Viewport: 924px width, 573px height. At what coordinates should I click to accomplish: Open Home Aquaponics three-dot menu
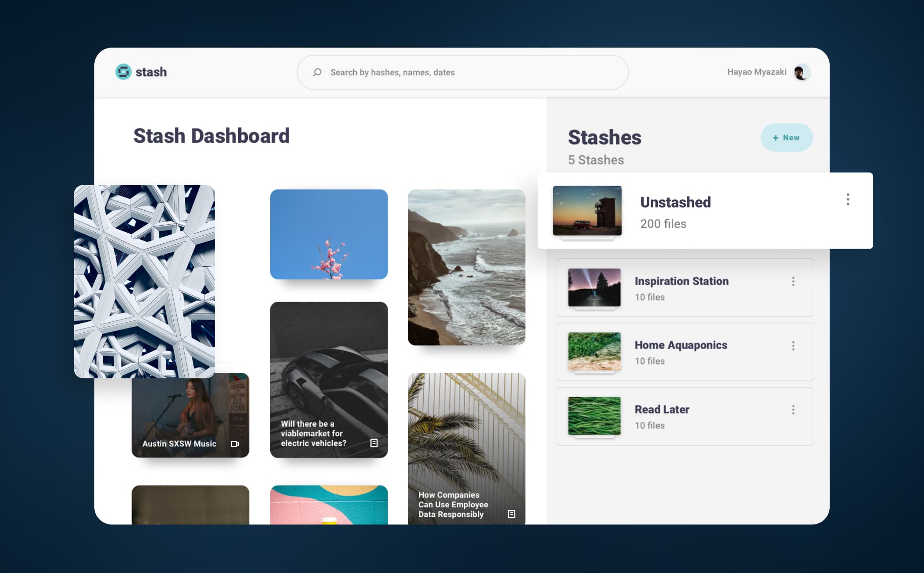(793, 346)
